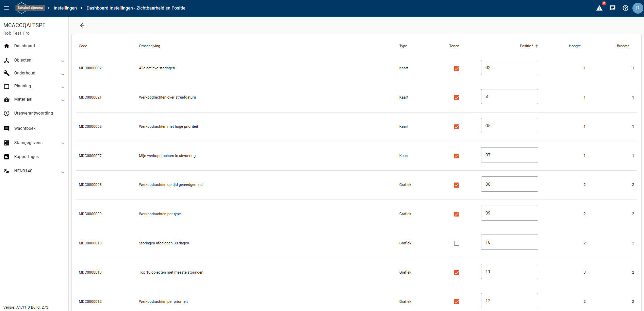Expand the Objecten sidebar menu chevron
644x311 pixels.
click(63, 61)
